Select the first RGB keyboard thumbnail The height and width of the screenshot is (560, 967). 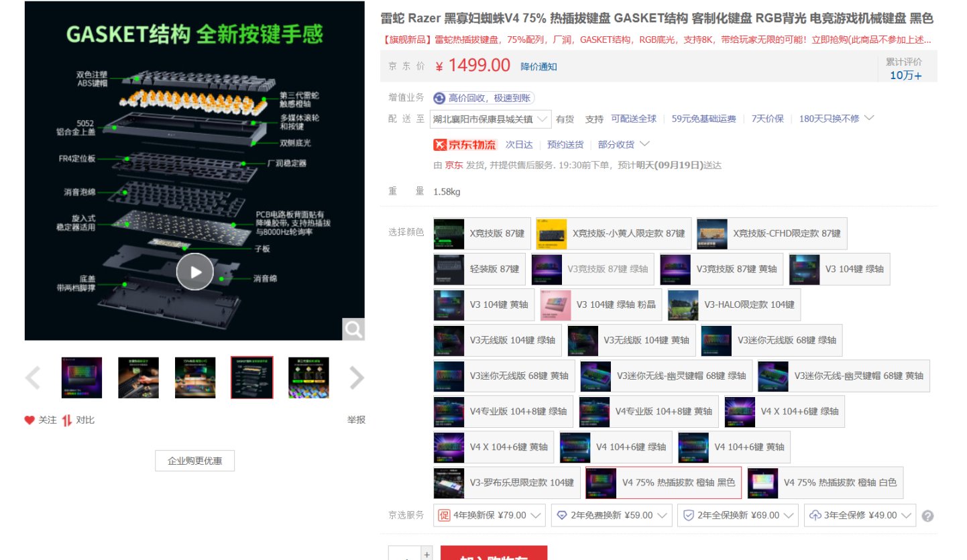click(82, 378)
